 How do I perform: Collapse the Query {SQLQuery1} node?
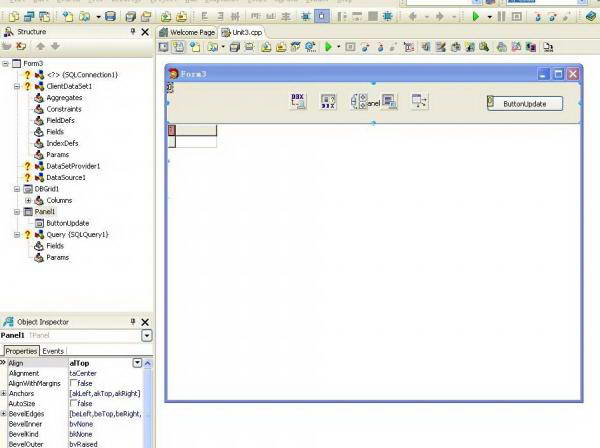pos(17,235)
